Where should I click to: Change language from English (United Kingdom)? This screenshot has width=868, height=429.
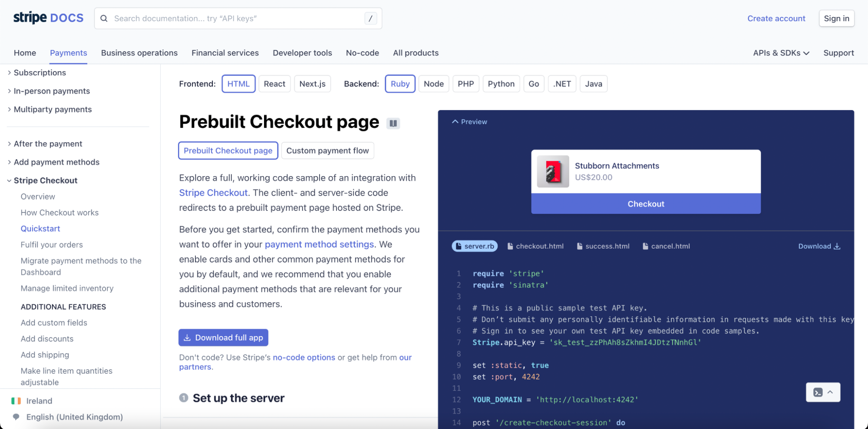coord(74,417)
